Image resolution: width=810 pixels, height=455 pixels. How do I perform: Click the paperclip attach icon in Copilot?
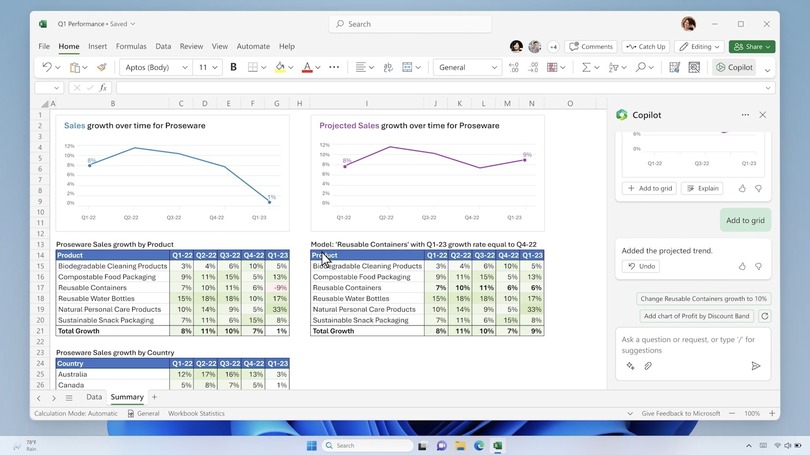[x=648, y=366]
